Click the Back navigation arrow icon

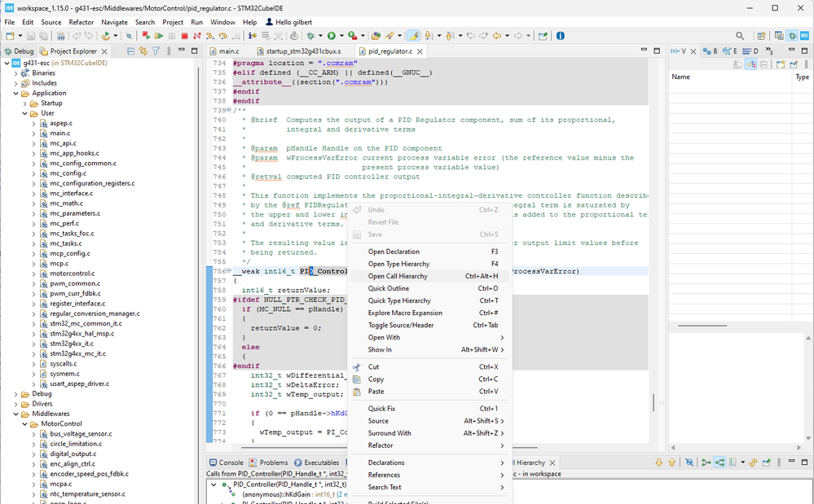[496, 36]
